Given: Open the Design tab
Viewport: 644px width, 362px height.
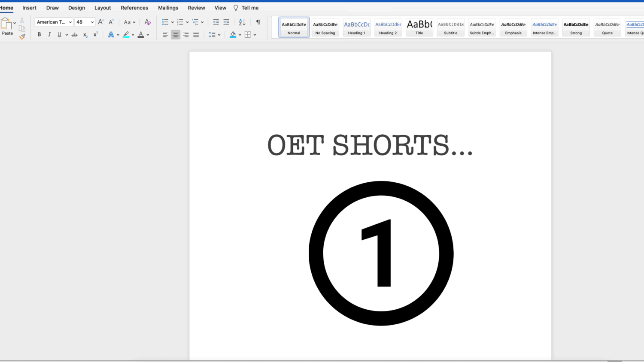Looking at the screenshot, I should pos(76,8).
